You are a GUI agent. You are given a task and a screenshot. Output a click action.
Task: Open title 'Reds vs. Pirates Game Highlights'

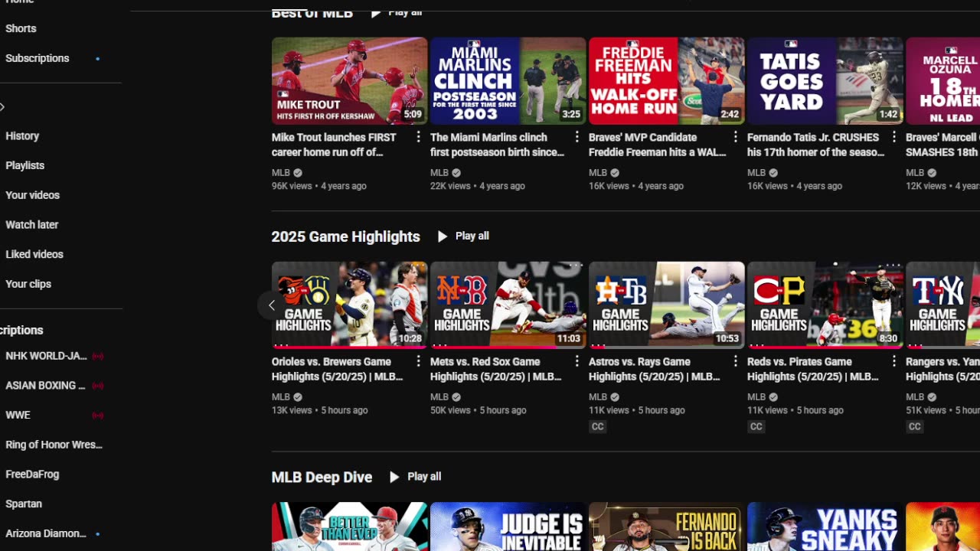pyautogui.click(x=812, y=369)
